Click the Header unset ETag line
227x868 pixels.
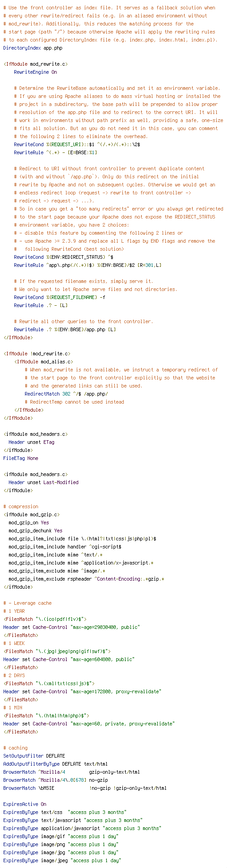(x=31, y=442)
